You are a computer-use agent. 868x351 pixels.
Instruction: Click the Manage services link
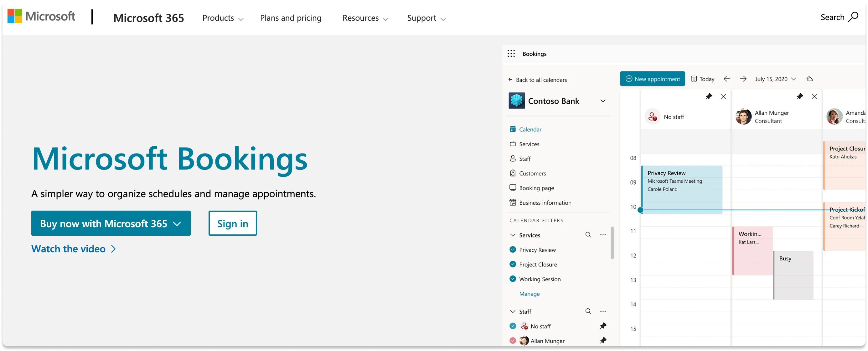pyautogui.click(x=529, y=294)
